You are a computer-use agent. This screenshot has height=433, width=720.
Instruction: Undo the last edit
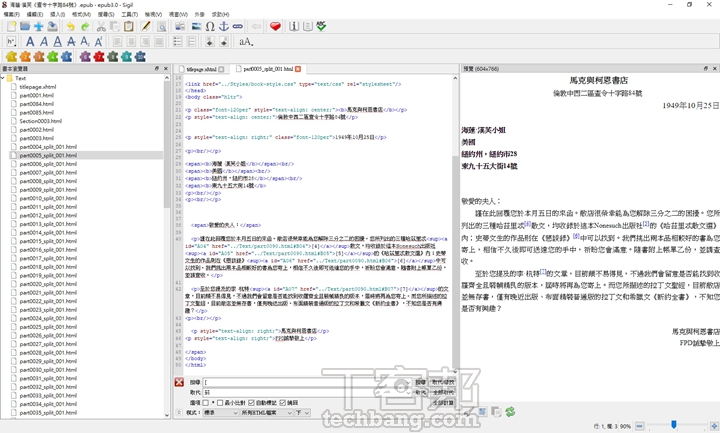pos(70,27)
